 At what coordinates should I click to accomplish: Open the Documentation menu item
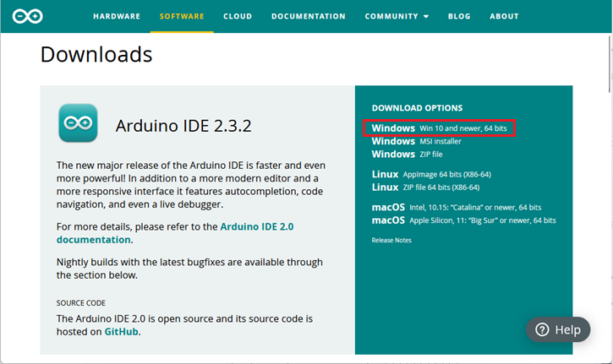point(309,16)
